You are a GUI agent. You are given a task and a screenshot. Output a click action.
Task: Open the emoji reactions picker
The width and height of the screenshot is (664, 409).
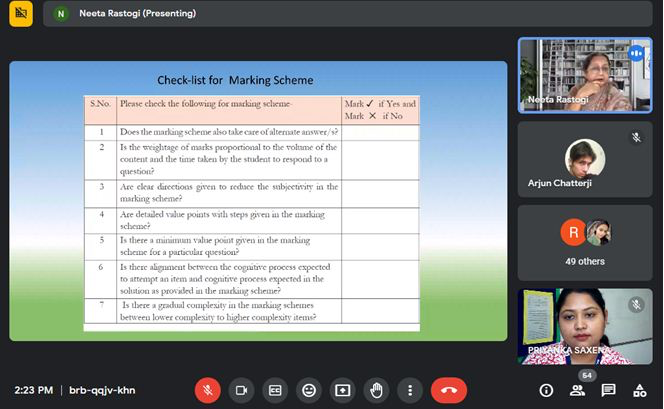[309, 390]
